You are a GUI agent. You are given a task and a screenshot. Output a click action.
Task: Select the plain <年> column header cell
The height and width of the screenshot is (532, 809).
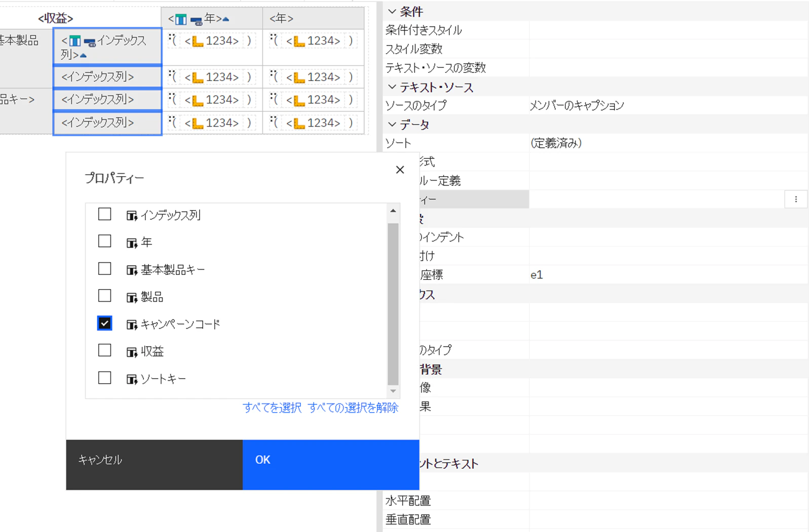pyautogui.click(x=313, y=19)
